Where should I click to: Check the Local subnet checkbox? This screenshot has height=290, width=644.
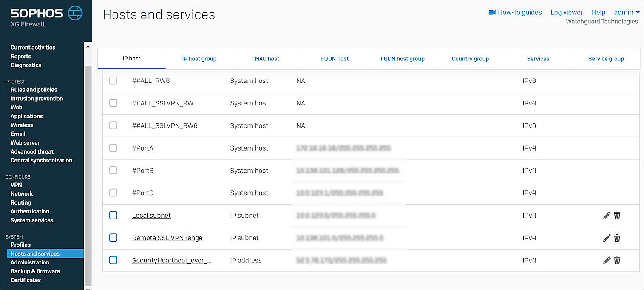[113, 215]
